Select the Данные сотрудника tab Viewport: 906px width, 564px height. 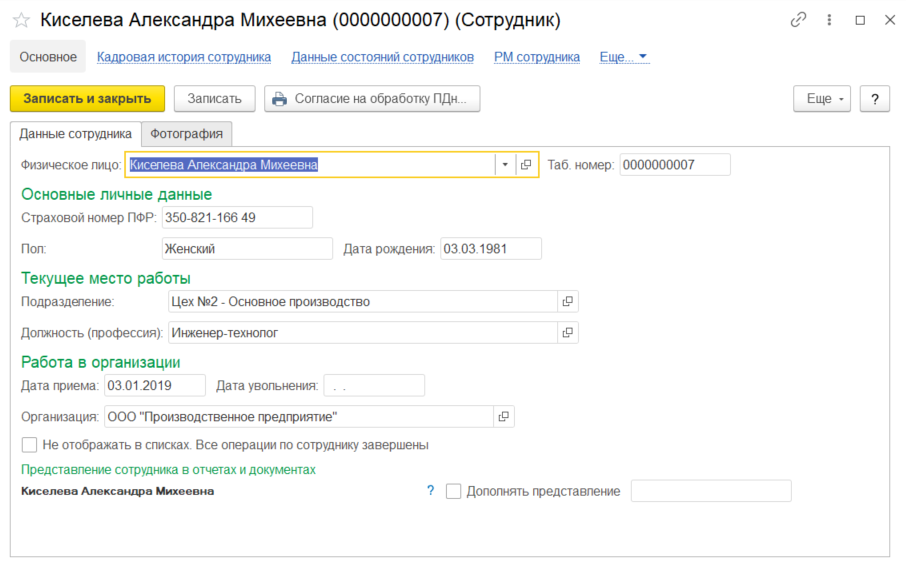click(x=76, y=133)
